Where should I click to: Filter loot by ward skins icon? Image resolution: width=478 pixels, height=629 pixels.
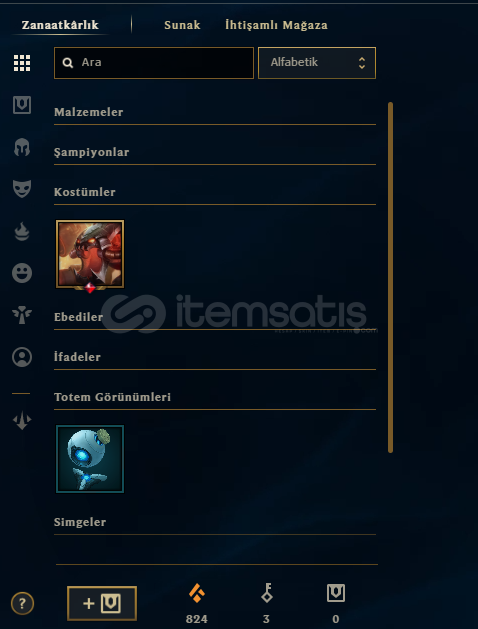[x=22, y=315]
